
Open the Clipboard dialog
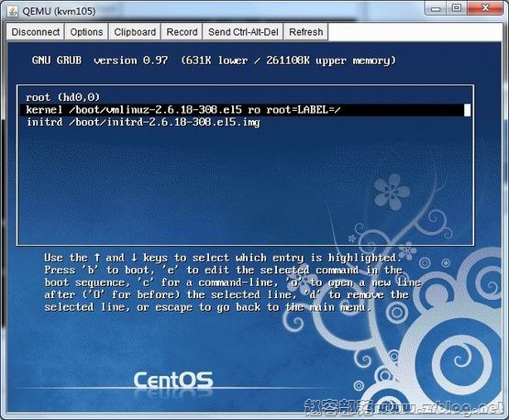pos(135,32)
